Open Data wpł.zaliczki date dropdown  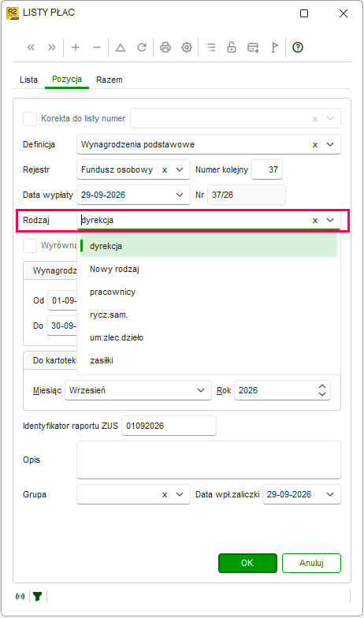click(330, 494)
